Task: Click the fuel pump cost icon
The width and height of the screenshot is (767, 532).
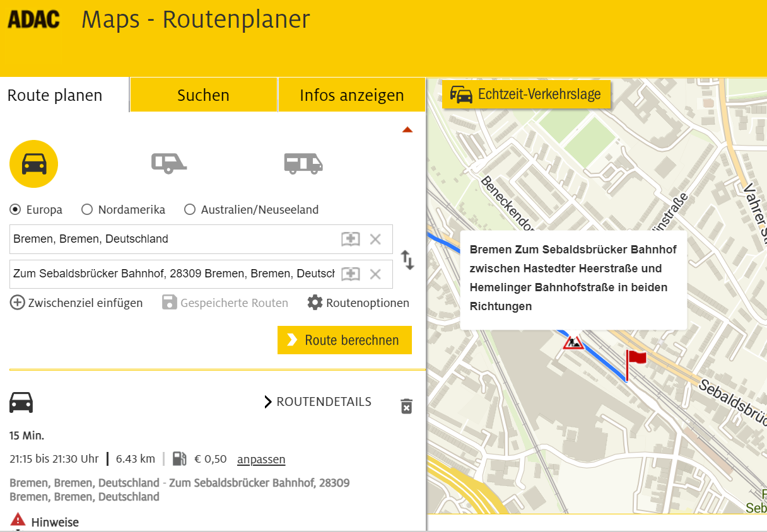Action: [180, 459]
